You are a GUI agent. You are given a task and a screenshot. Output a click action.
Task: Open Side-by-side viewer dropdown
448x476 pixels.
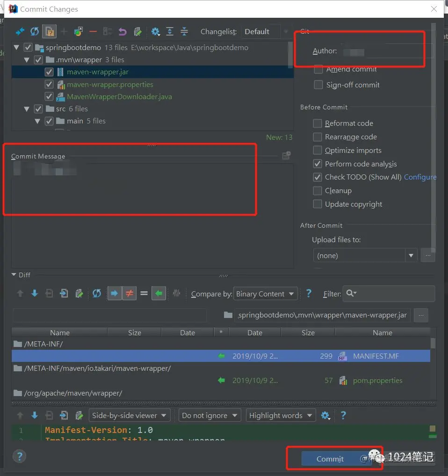(130, 415)
